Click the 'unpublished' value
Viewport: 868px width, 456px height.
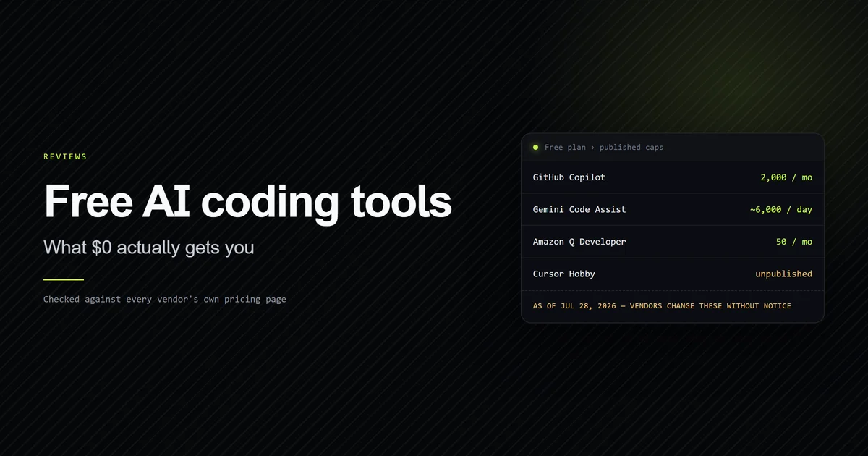pyautogui.click(x=784, y=274)
